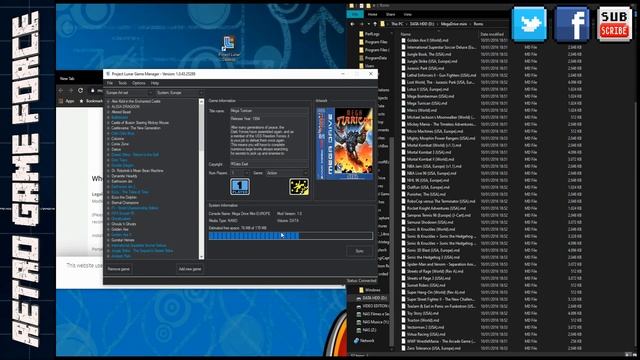The height and width of the screenshot is (360, 640).
Task: Click This PC in the Explorer address path
Action: click(397, 24)
